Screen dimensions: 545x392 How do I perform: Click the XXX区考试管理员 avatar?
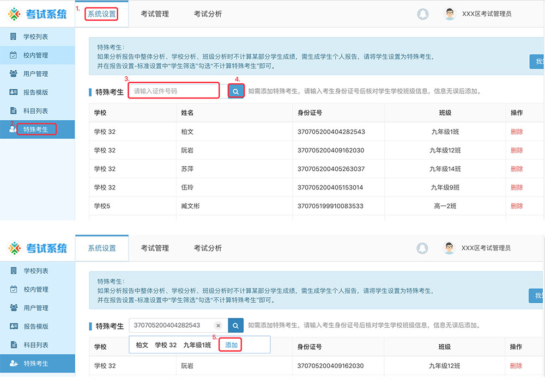point(450,13)
